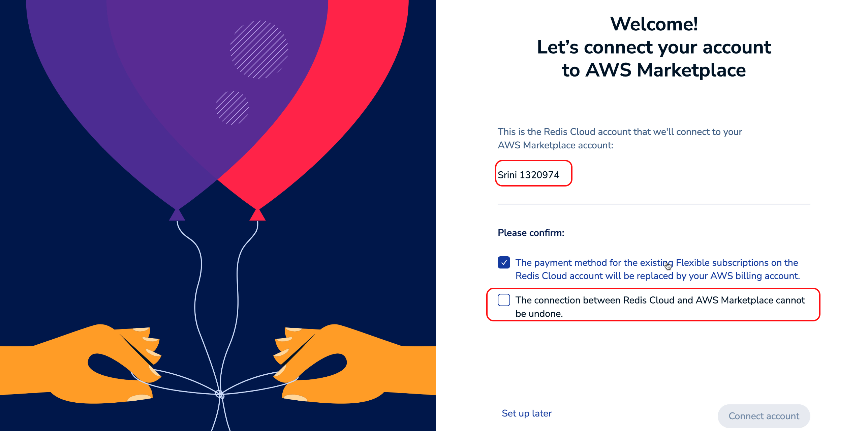The image size is (868, 431).
Task: Postpone setup via Set up later link
Action: tap(526, 413)
